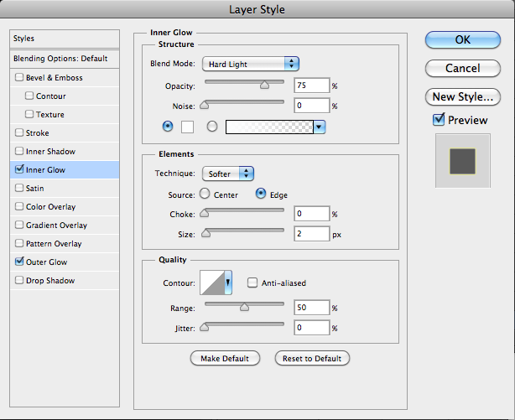Select the gradient fill radio button

click(x=212, y=127)
